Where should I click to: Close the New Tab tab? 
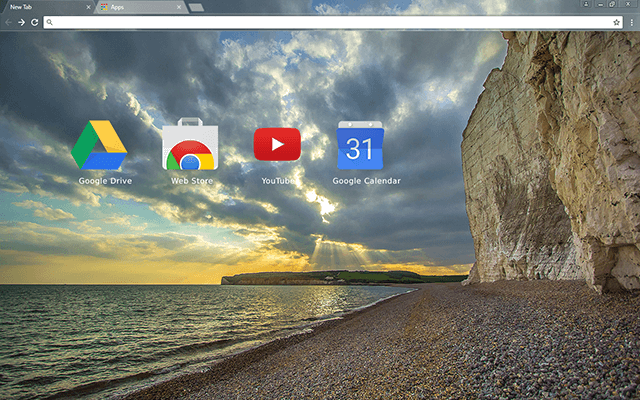pyautogui.click(x=88, y=7)
